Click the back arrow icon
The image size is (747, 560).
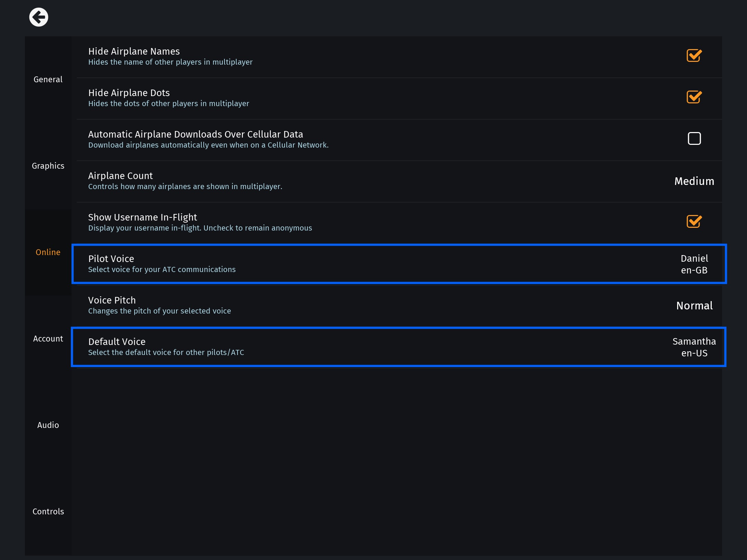pyautogui.click(x=38, y=17)
